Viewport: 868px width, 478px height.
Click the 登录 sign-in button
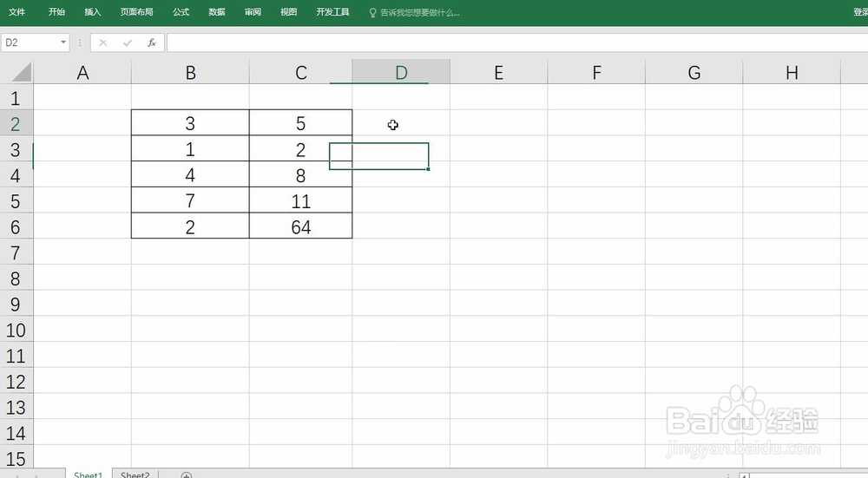pos(859,13)
